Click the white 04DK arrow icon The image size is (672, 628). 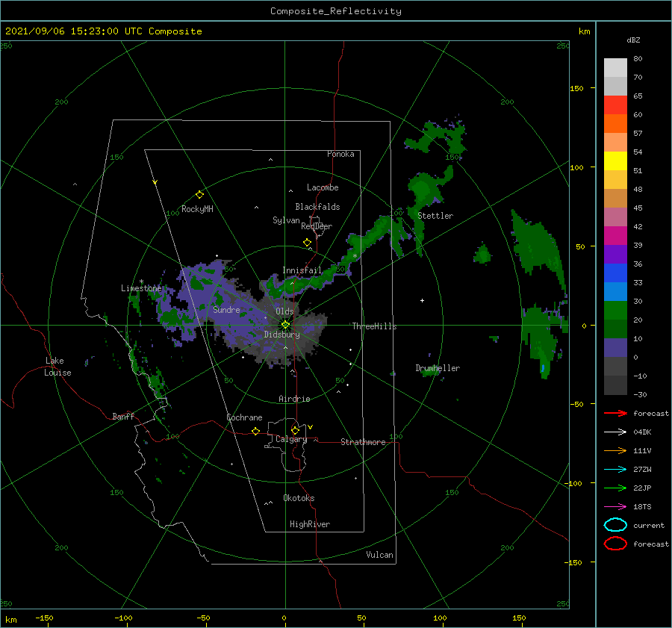coord(615,432)
